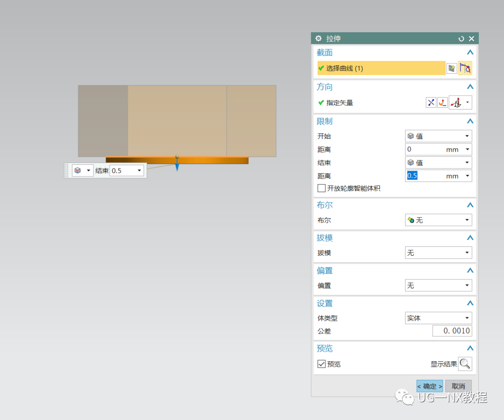This screenshot has width=504, height=420.
Task: Open the 开始 limit type dropdown
Action: (438, 136)
